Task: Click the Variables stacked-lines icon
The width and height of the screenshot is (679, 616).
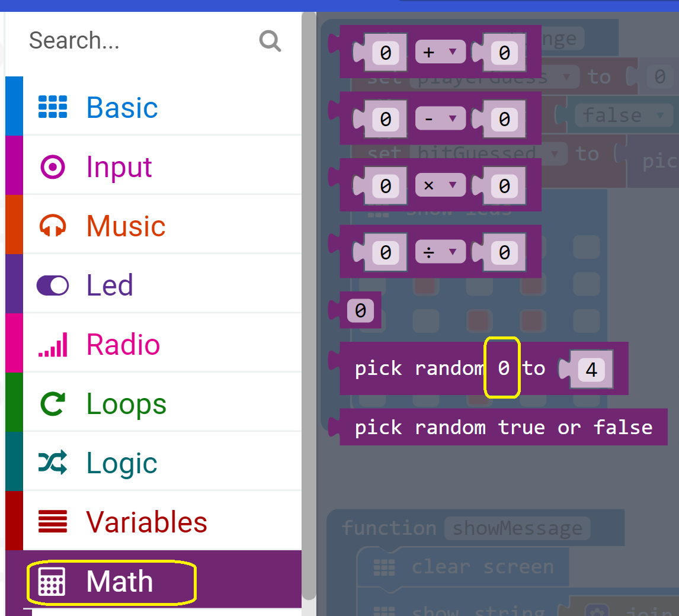Action: tap(53, 522)
